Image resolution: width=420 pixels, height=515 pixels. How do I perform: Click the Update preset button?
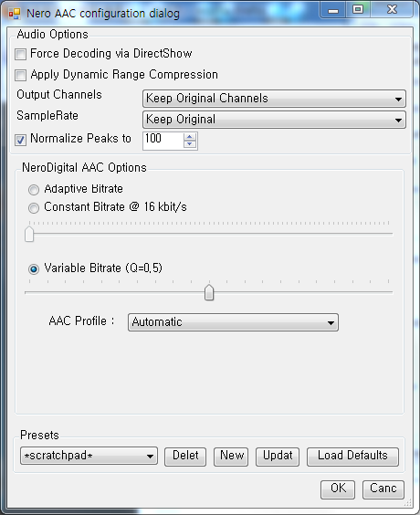pos(278,457)
